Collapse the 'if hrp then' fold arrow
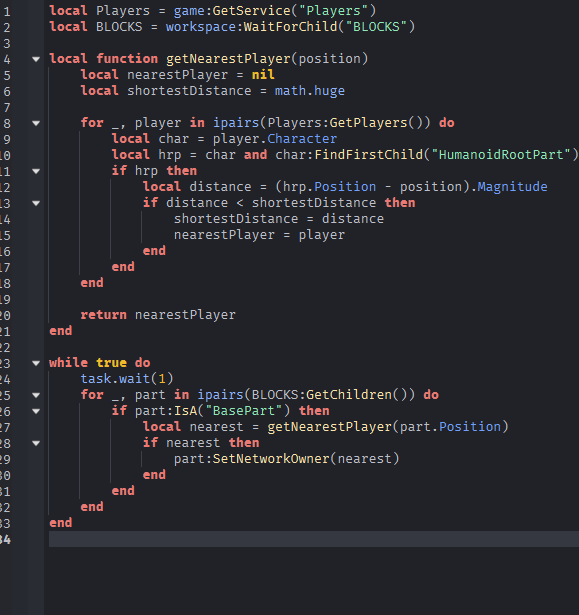The height and width of the screenshot is (615, 579). [36, 171]
